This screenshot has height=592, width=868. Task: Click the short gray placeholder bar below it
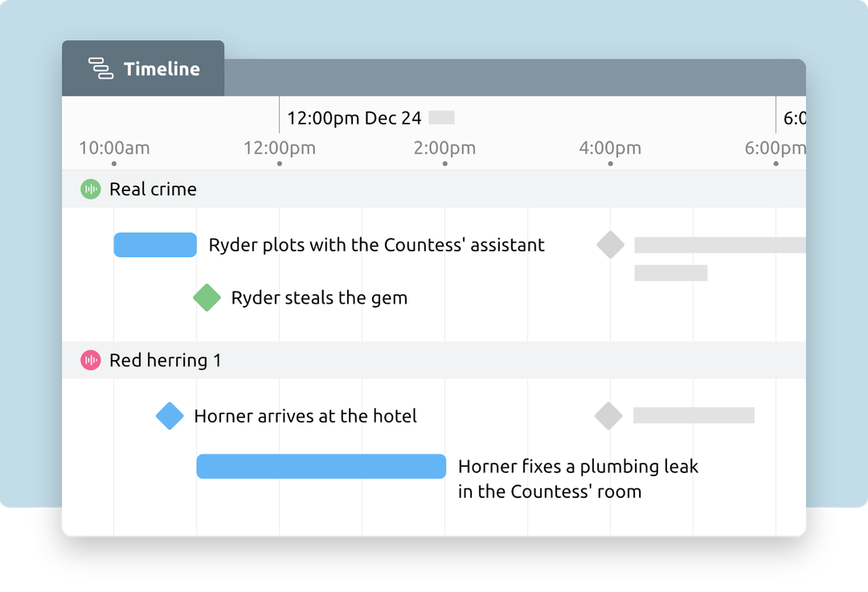click(x=671, y=272)
